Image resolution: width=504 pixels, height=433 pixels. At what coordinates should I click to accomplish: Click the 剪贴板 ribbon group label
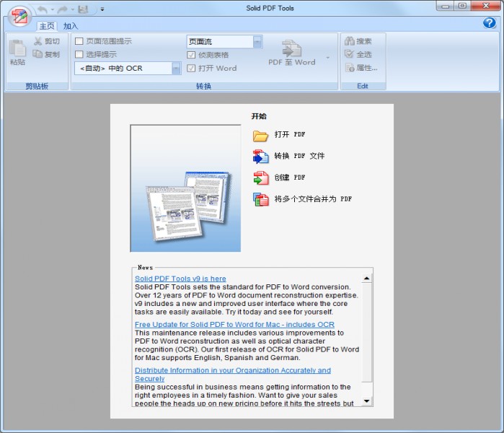[37, 86]
